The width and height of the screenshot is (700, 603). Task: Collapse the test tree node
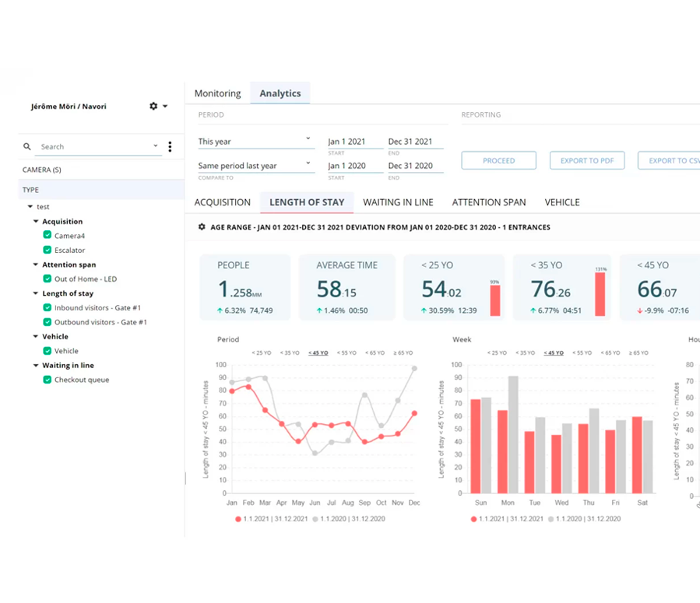click(30, 206)
